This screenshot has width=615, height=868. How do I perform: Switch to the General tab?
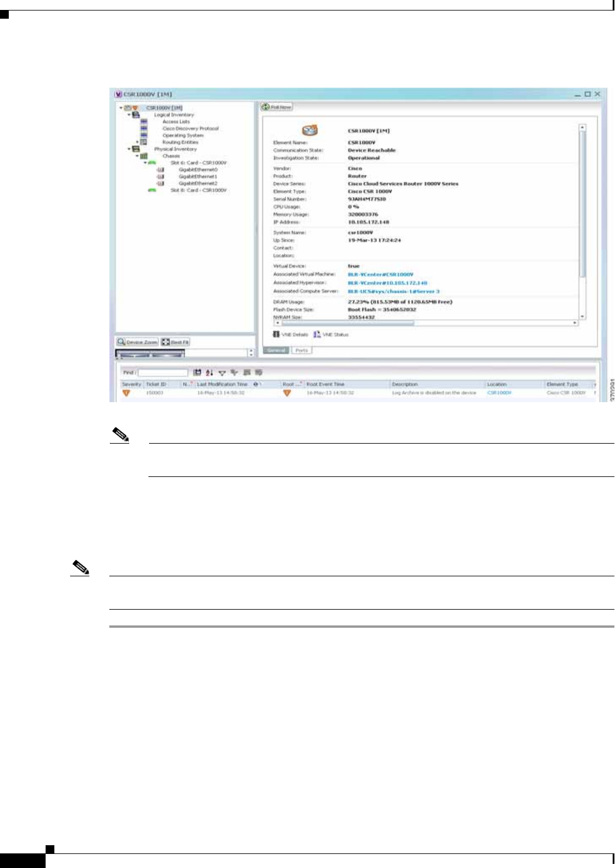click(x=276, y=350)
